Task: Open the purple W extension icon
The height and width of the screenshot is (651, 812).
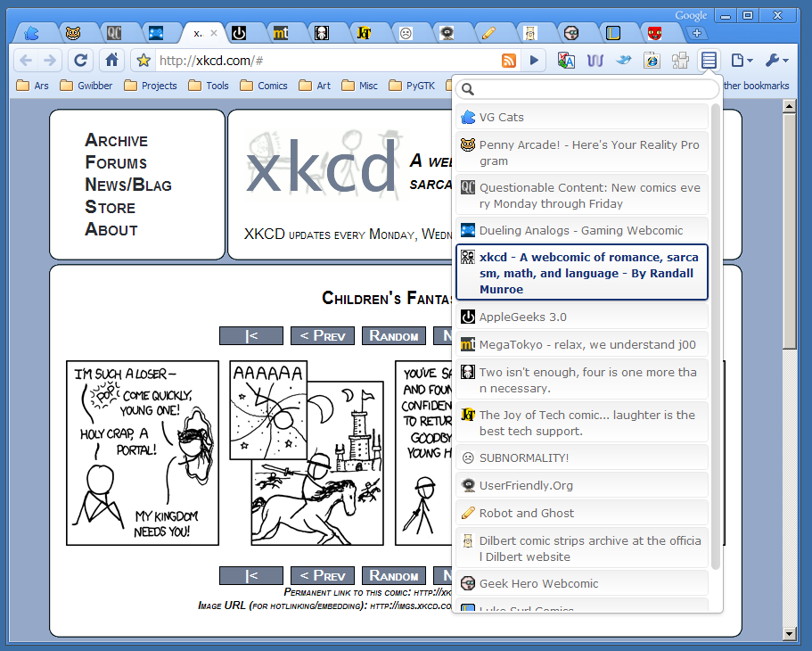Action: coord(595,61)
